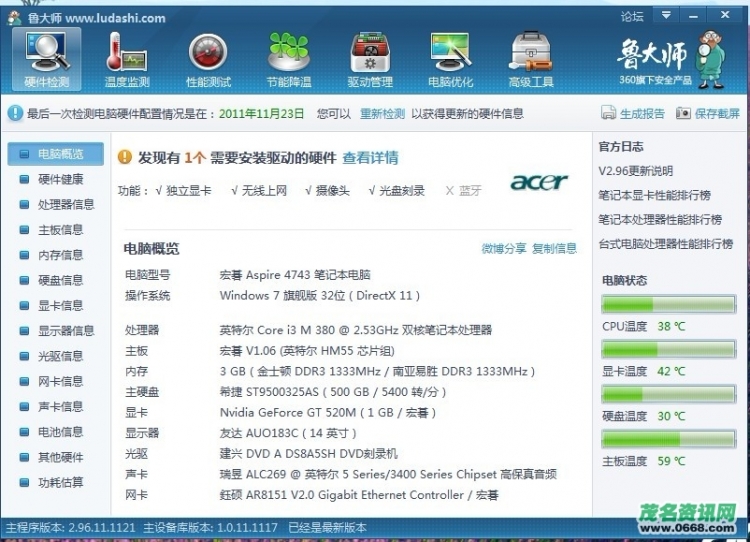Click 微博分享 to share overview
Screen dimensions: 750x542
(503, 248)
